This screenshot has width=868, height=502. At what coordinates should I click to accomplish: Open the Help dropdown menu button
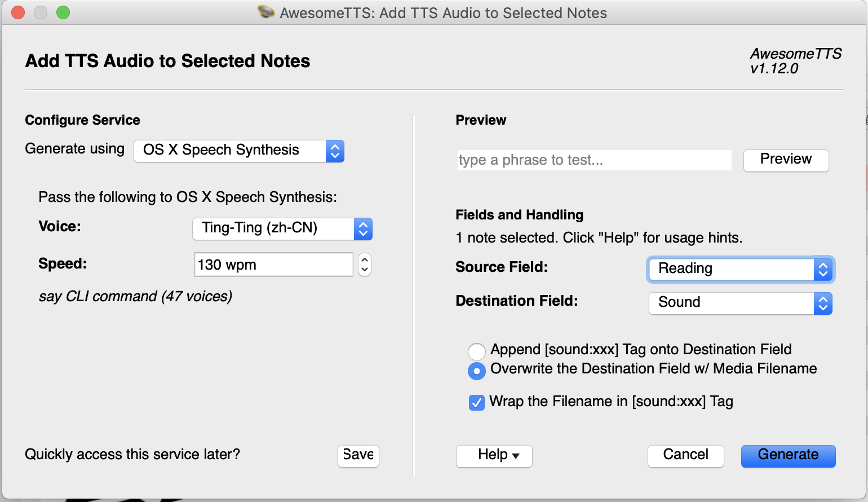(494, 456)
